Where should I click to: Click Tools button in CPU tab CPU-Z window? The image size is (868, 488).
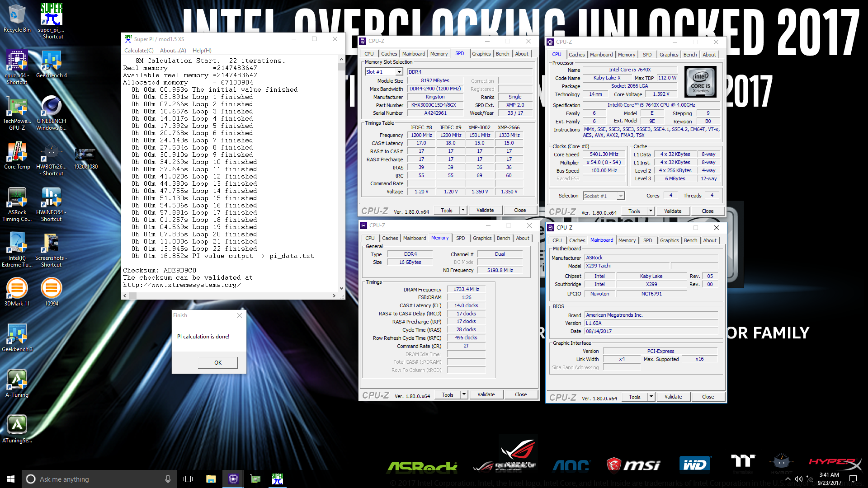coord(634,211)
